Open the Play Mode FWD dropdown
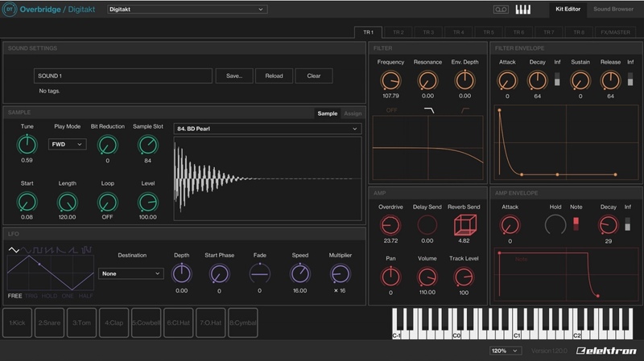 tap(67, 144)
